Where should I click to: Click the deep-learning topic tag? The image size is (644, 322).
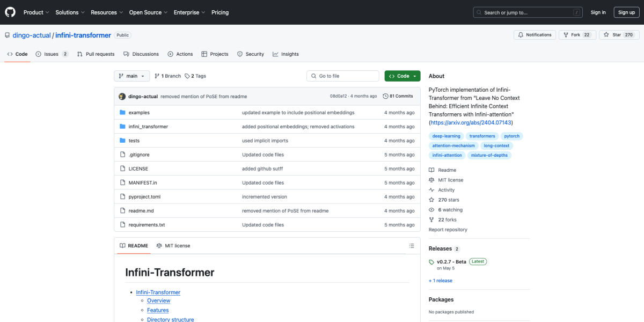click(x=446, y=136)
